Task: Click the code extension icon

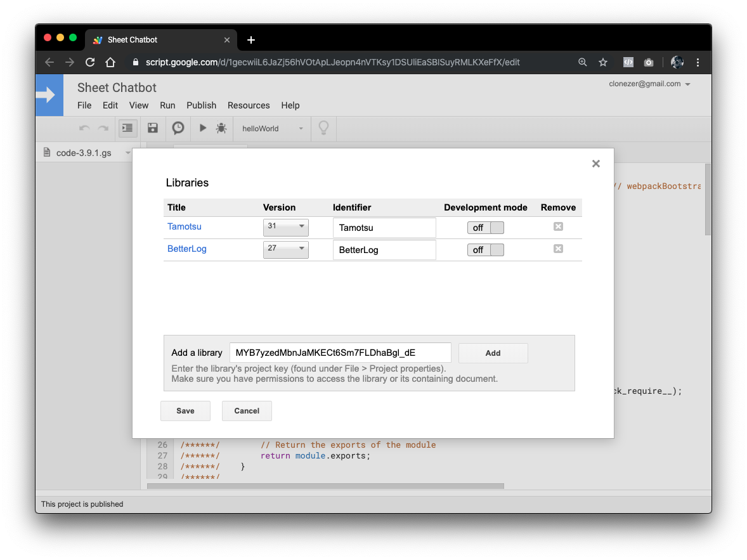Action: (628, 62)
